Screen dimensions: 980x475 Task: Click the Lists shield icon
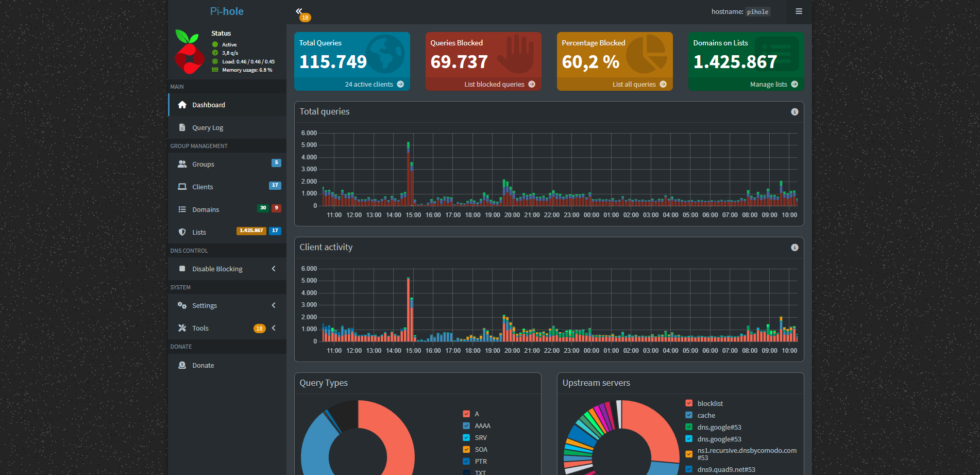click(x=182, y=232)
